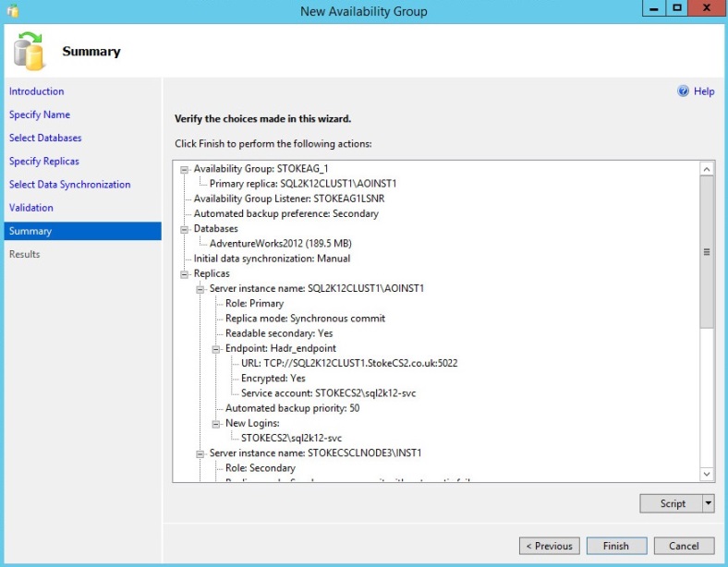This screenshot has height=567, width=728.
Task: Click the window title bar app icon
Action: pyautogui.click(x=13, y=11)
